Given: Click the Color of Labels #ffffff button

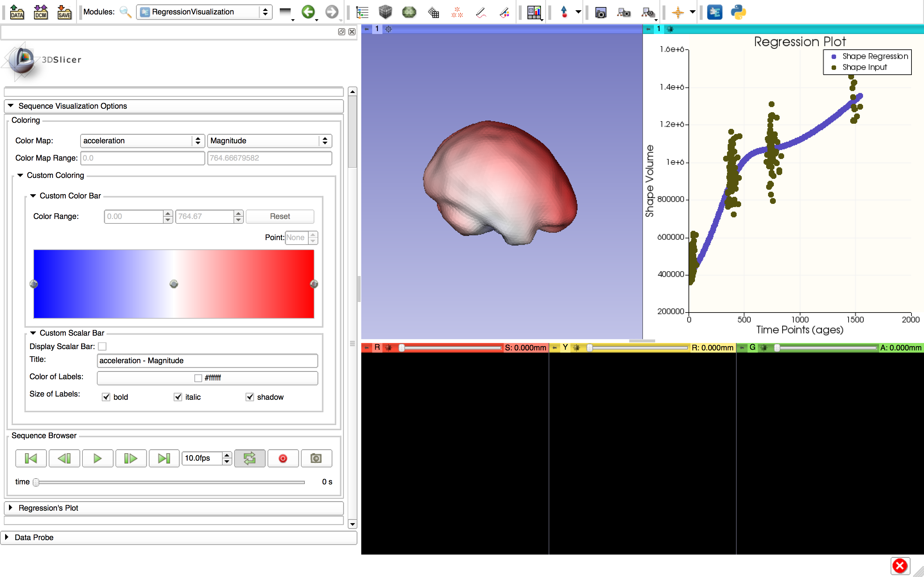Looking at the screenshot, I should click(x=207, y=378).
